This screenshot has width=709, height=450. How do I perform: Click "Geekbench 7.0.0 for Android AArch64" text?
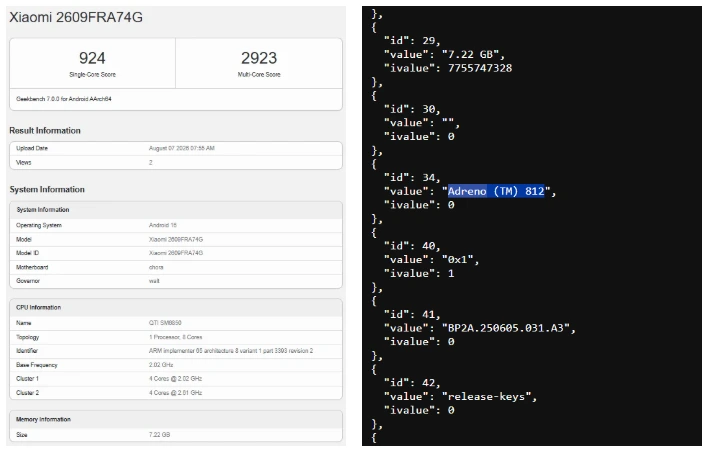64,99
